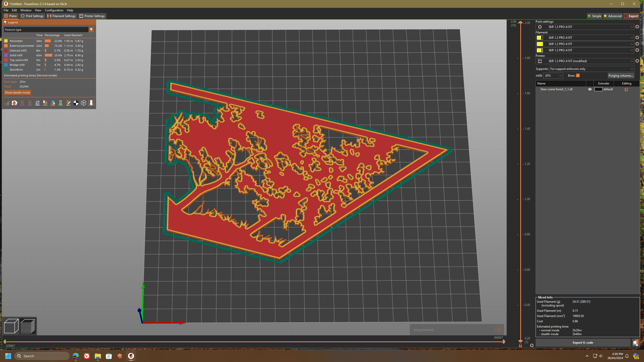
Task: Toggle Seams visibility icon
Action: pyautogui.click(x=37, y=103)
